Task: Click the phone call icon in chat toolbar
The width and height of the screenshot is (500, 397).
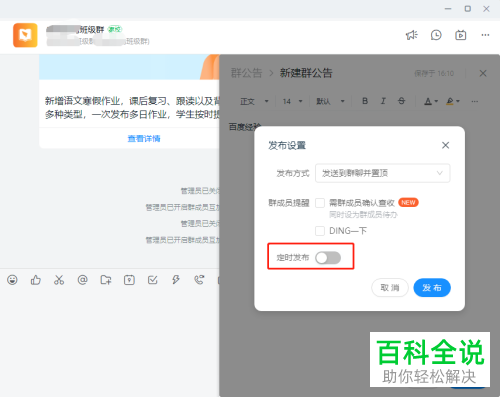Action: 199,280
